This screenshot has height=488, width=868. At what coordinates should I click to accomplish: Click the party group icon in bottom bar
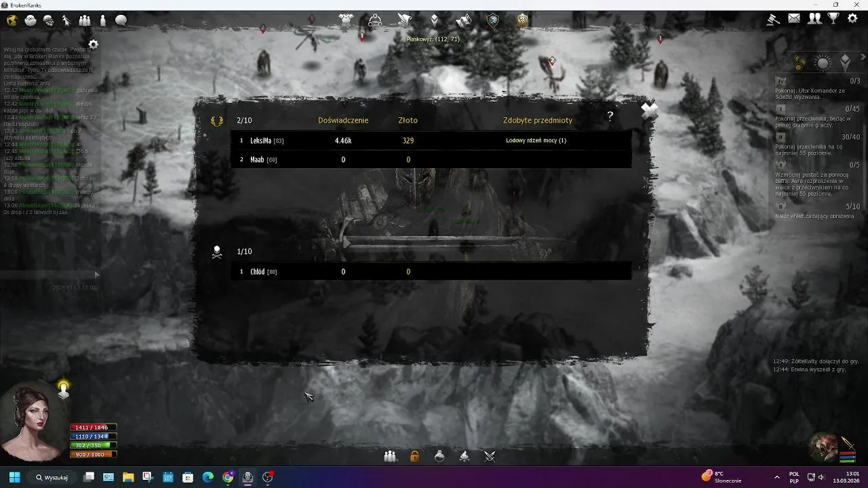pyautogui.click(x=390, y=456)
